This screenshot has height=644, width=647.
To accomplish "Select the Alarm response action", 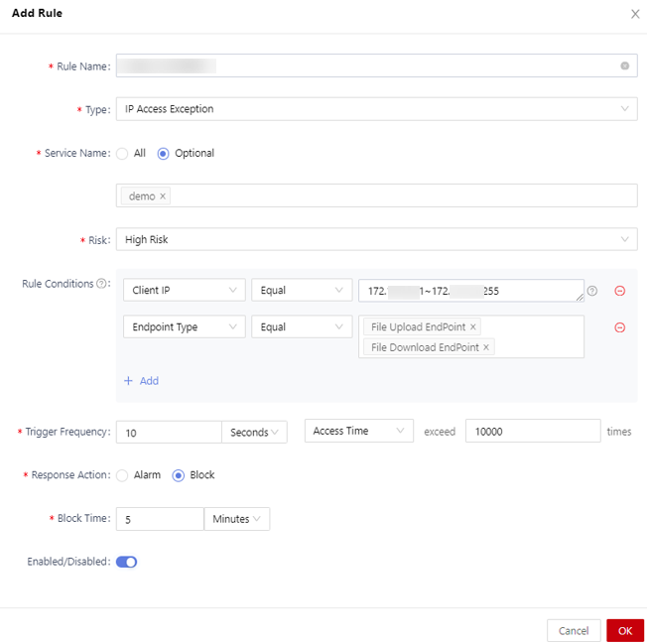I will pyautogui.click(x=122, y=475).
